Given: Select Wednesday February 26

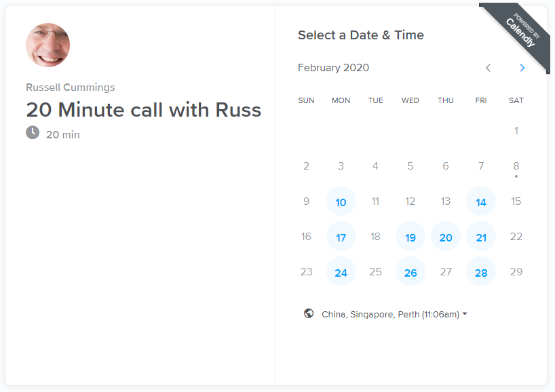Looking at the screenshot, I should [x=410, y=272].
